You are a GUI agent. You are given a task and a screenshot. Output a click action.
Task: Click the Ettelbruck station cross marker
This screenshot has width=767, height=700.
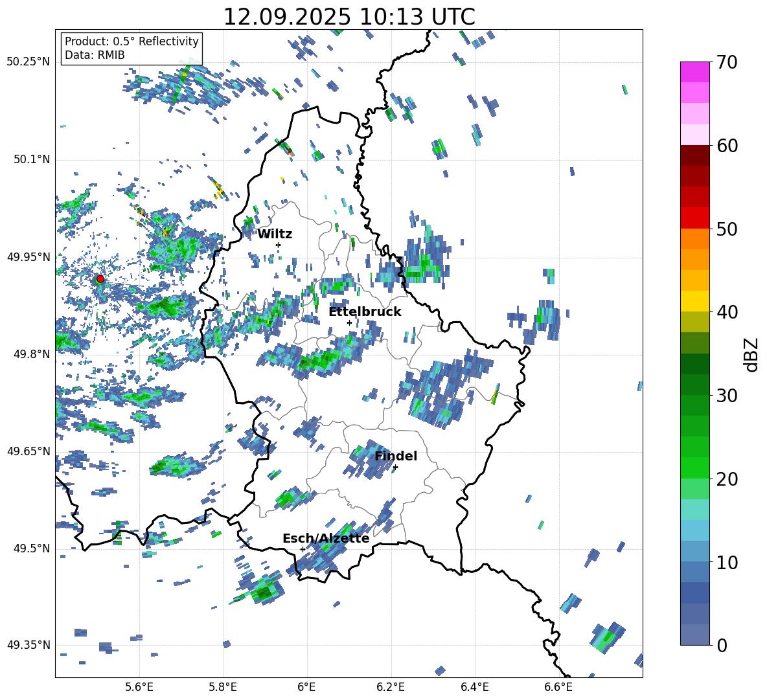(349, 322)
